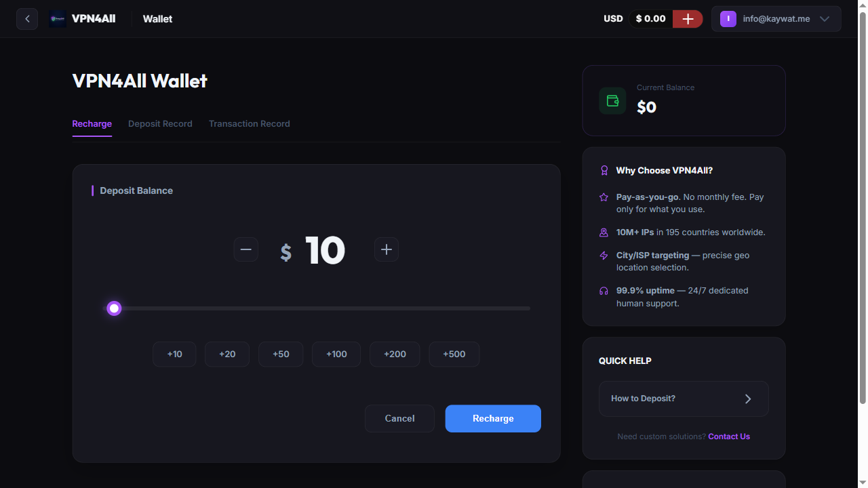Click the Cancel button

[x=399, y=419]
